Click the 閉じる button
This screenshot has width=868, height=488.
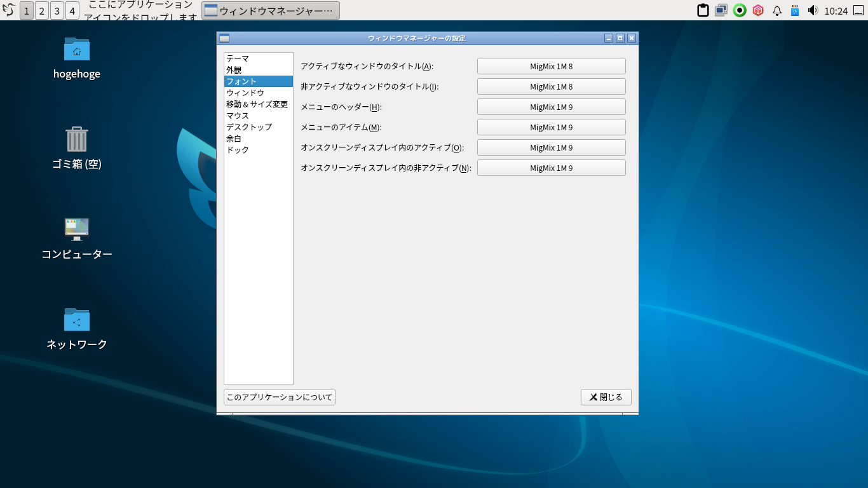point(606,397)
